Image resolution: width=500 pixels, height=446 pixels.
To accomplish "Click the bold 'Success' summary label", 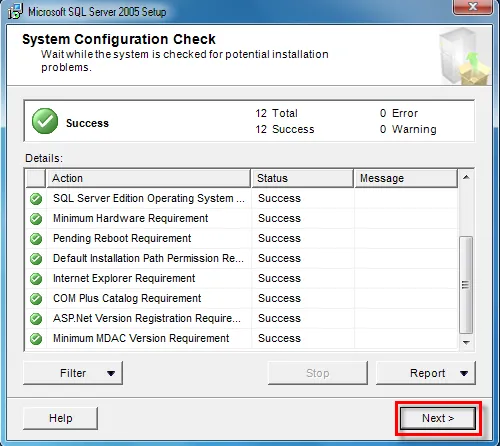I will [x=87, y=123].
